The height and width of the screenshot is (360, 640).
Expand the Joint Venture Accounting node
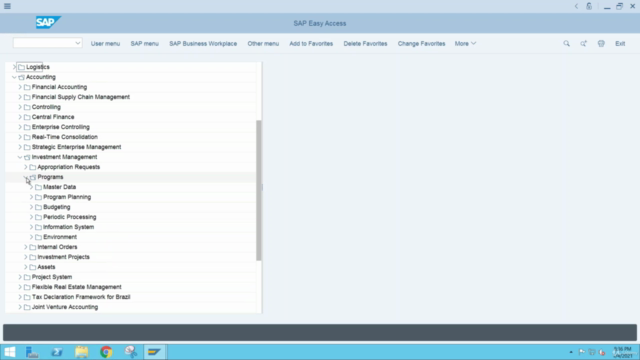coord(20,307)
